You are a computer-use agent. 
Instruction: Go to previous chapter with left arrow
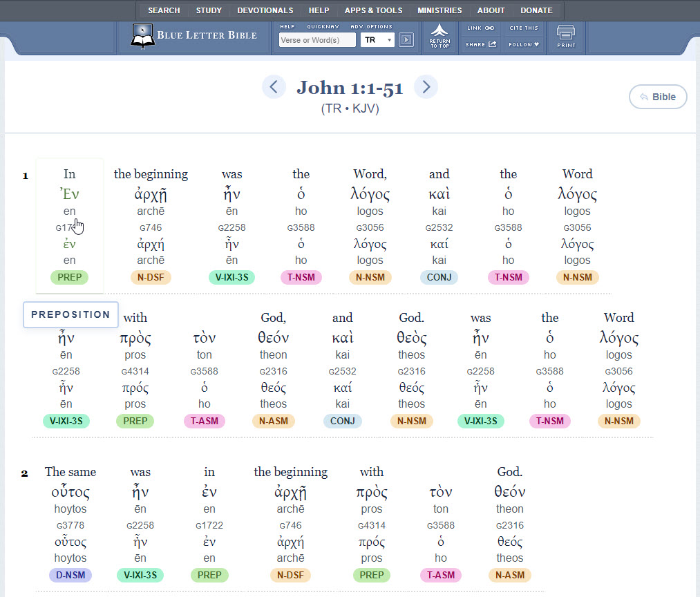(274, 87)
